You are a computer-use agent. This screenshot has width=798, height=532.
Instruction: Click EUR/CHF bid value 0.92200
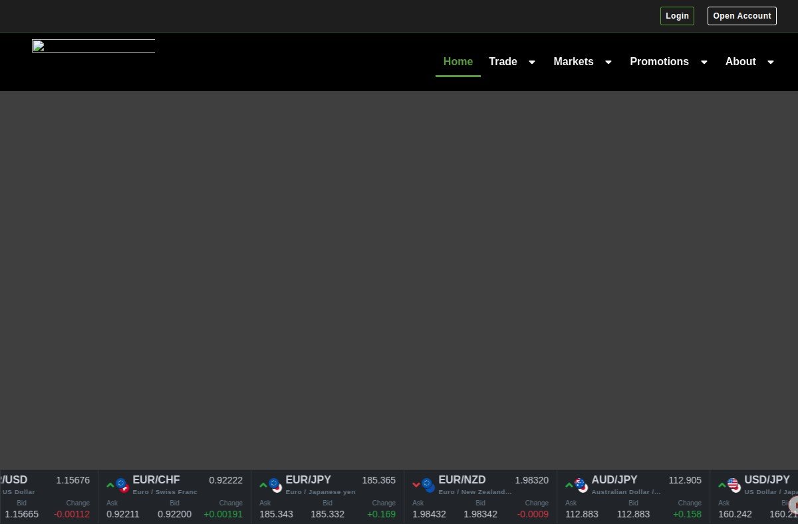click(174, 514)
